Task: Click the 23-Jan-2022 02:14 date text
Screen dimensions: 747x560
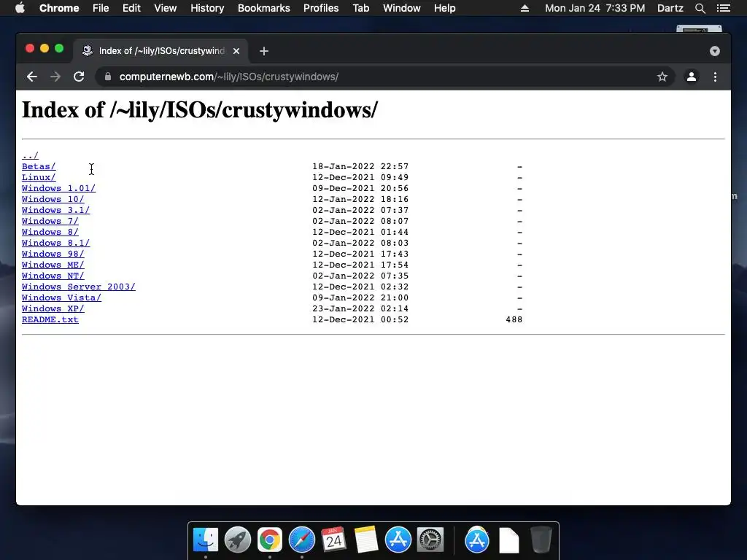Action: (x=360, y=308)
